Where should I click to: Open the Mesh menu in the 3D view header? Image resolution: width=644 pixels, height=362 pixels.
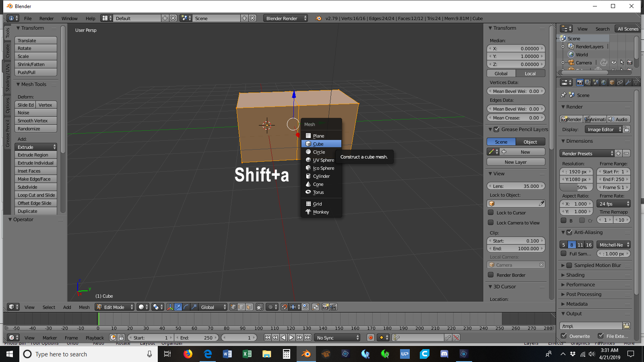click(84, 307)
